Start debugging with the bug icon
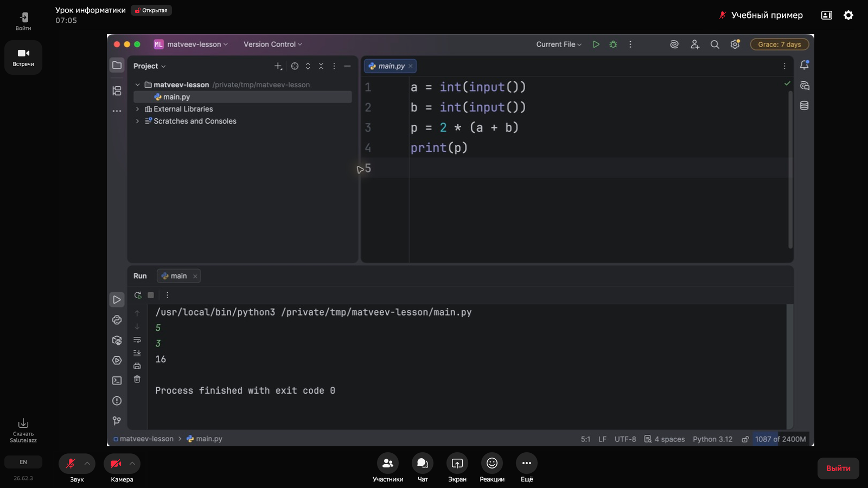Image resolution: width=868 pixels, height=488 pixels. click(x=613, y=44)
